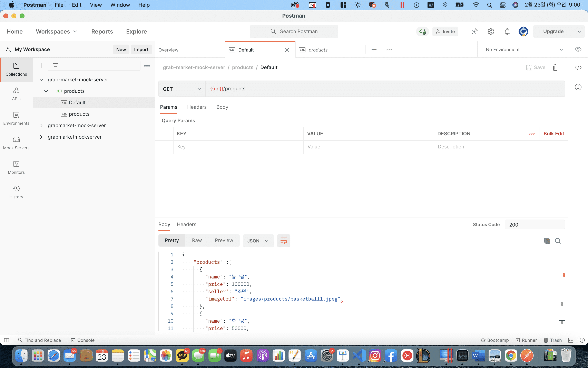Open the info details icon
Image resolution: width=588 pixels, height=368 pixels.
point(578,87)
